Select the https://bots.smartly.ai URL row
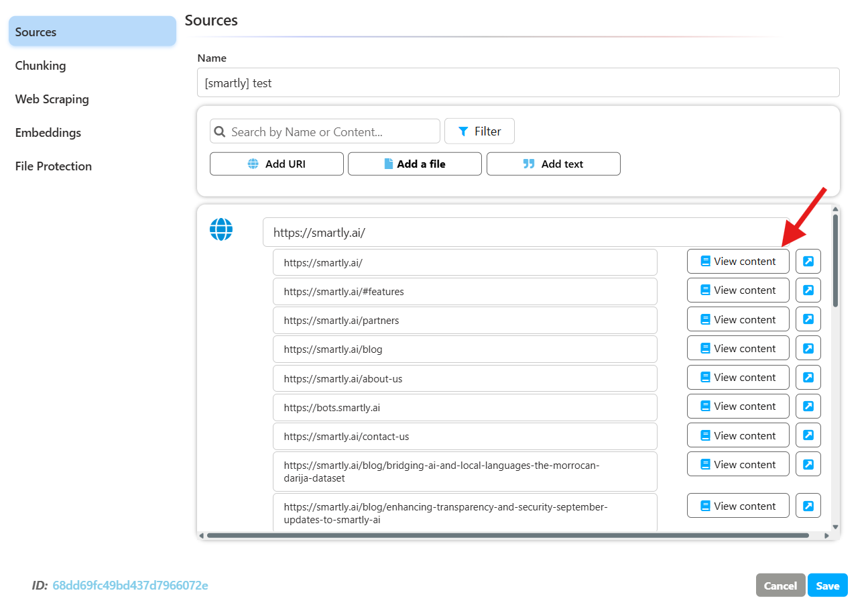This screenshot has height=601, width=868. tap(465, 407)
